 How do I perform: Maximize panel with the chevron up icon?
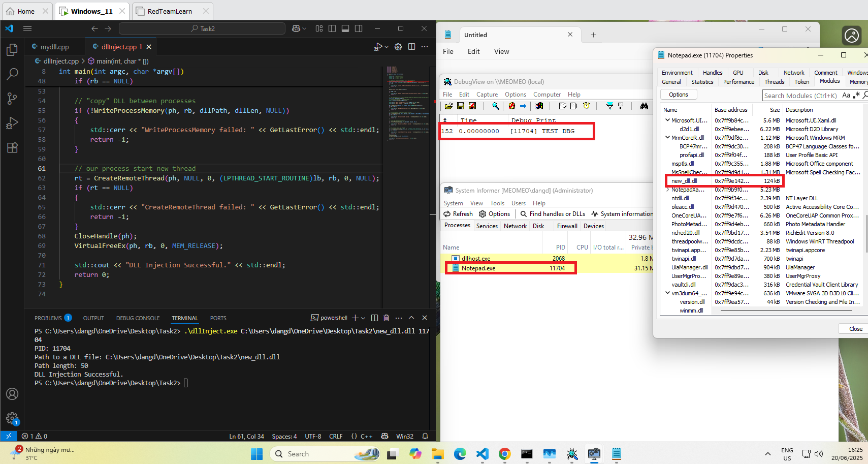(x=411, y=318)
